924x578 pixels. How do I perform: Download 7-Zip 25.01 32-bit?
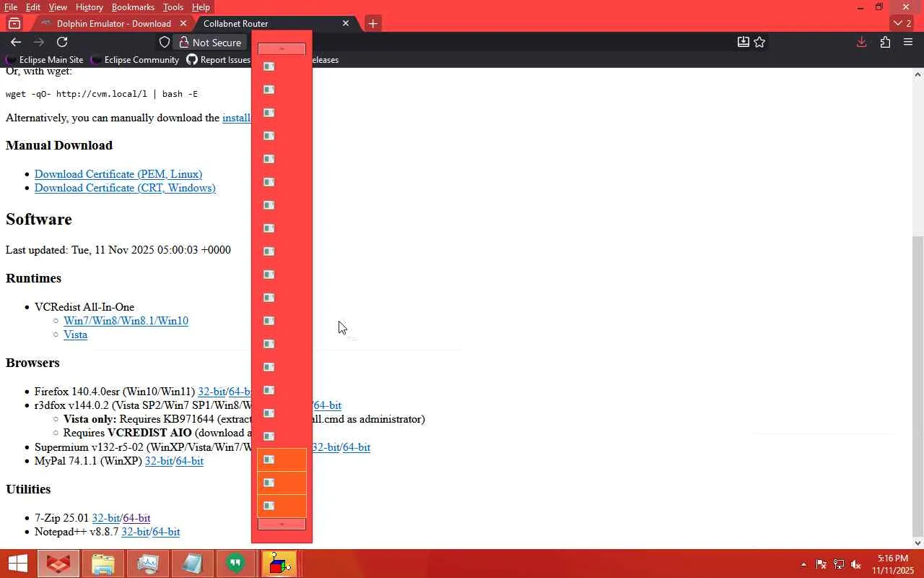tap(105, 518)
